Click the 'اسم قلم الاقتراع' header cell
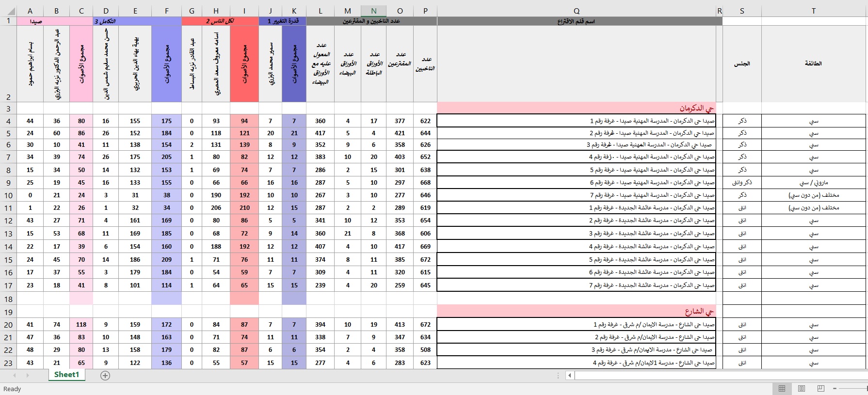The height and width of the screenshot is (395, 868). (x=576, y=21)
